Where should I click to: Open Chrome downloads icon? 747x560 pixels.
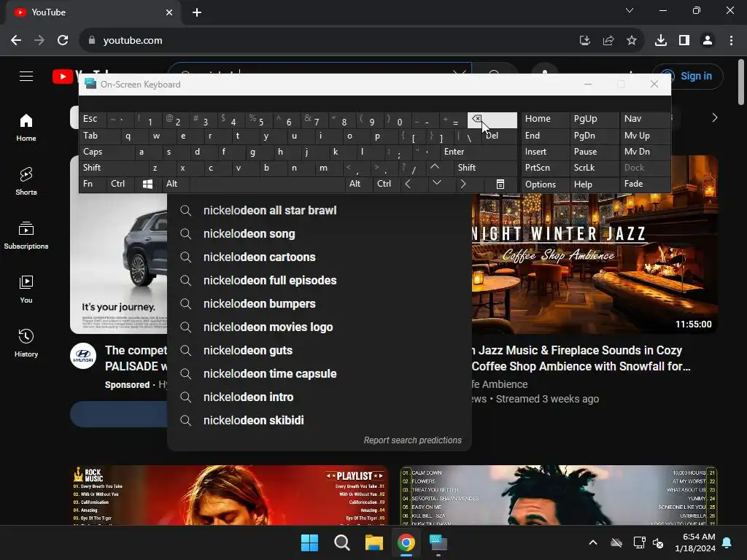661,41
